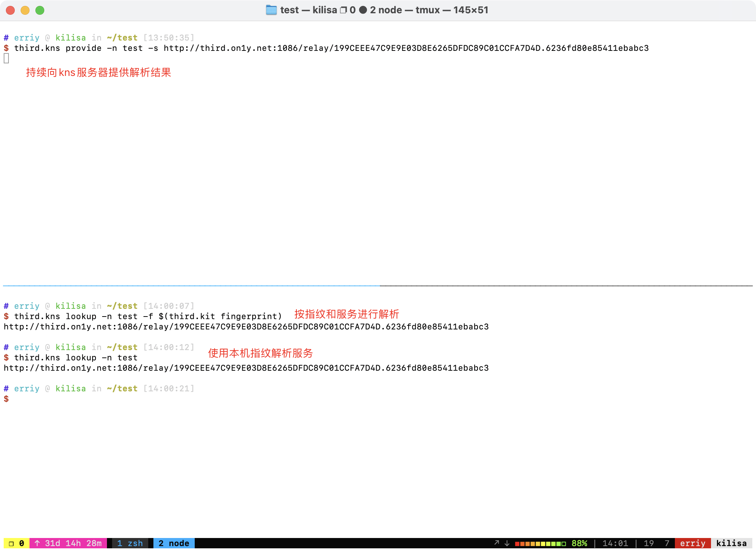Click the tmux session indicator showing 0

(x=16, y=543)
